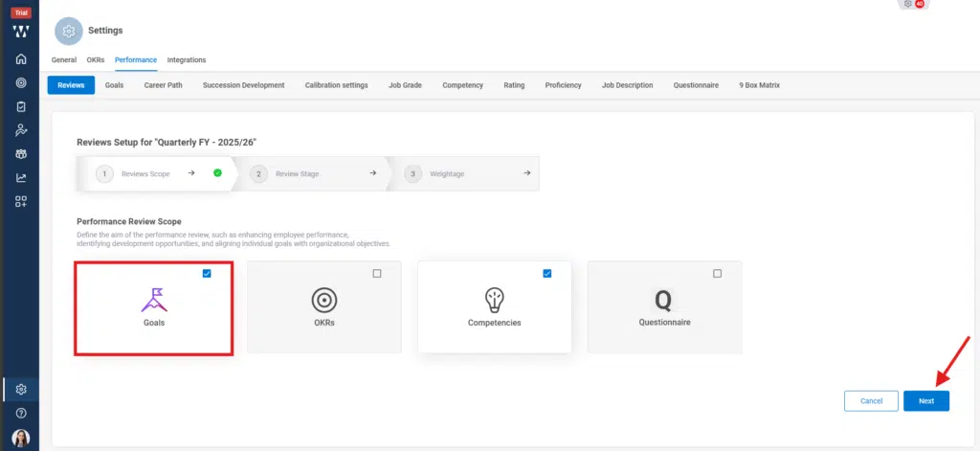This screenshot has height=451, width=980.
Task: Open the clipboard checklist icon in sidebar
Action: tap(20, 106)
